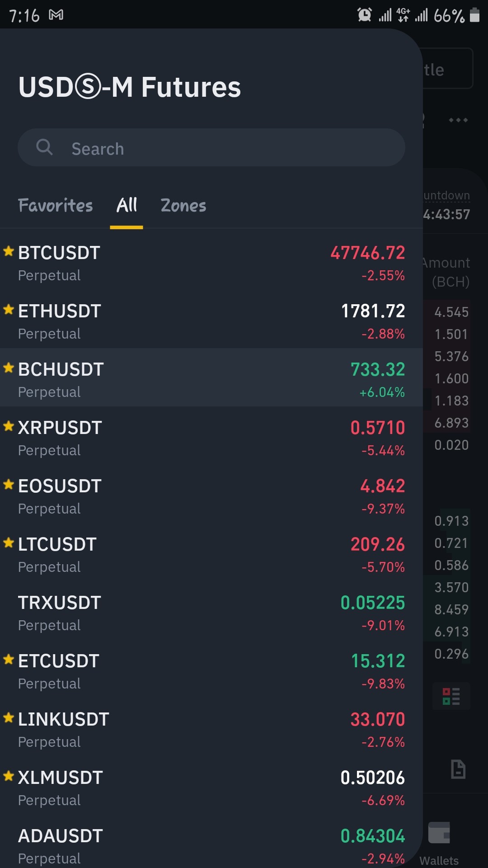488x868 pixels.
Task: Tap the search magnifier icon
Action: click(44, 147)
